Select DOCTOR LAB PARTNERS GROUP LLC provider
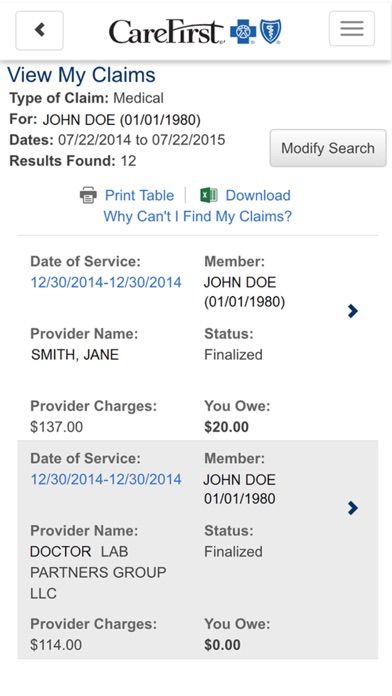The height and width of the screenshot is (696, 392). pos(98,573)
